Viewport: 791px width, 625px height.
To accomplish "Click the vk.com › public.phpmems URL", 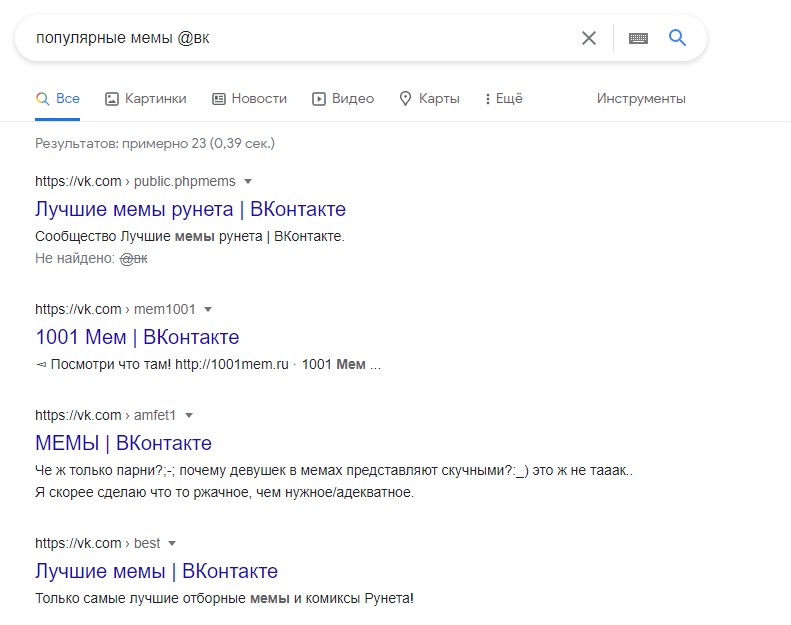I will (x=135, y=181).
